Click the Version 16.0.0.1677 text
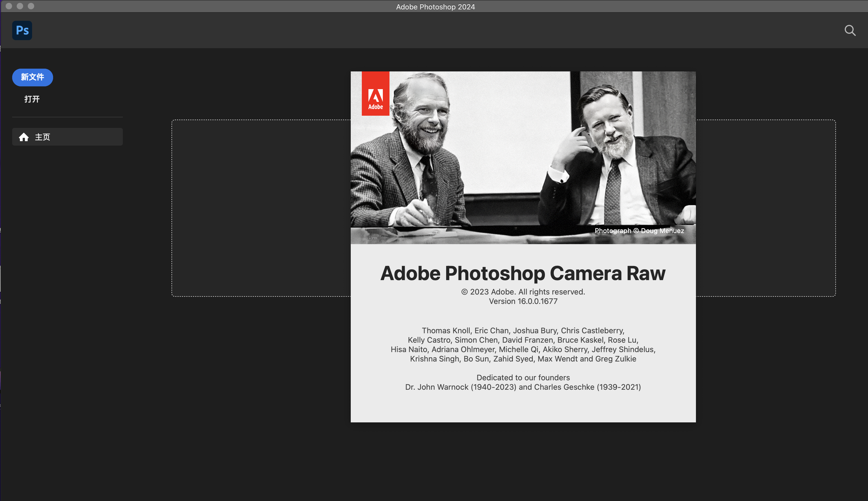The image size is (868, 501). pos(523,301)
